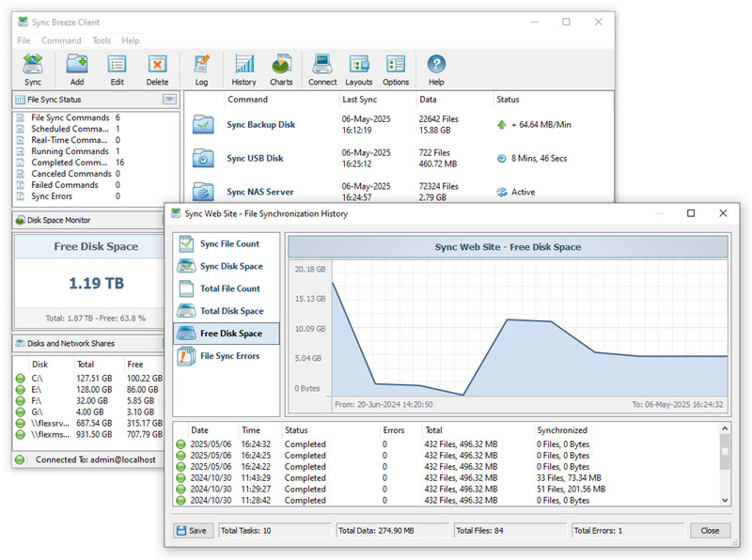Open the Charts tool

click(281, 70)
